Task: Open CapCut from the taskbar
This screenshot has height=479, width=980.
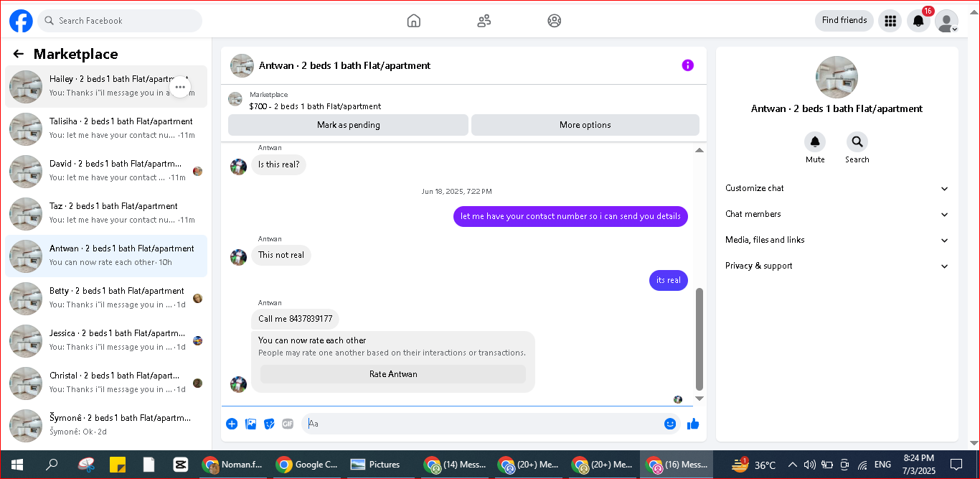Action: (181, 465)
